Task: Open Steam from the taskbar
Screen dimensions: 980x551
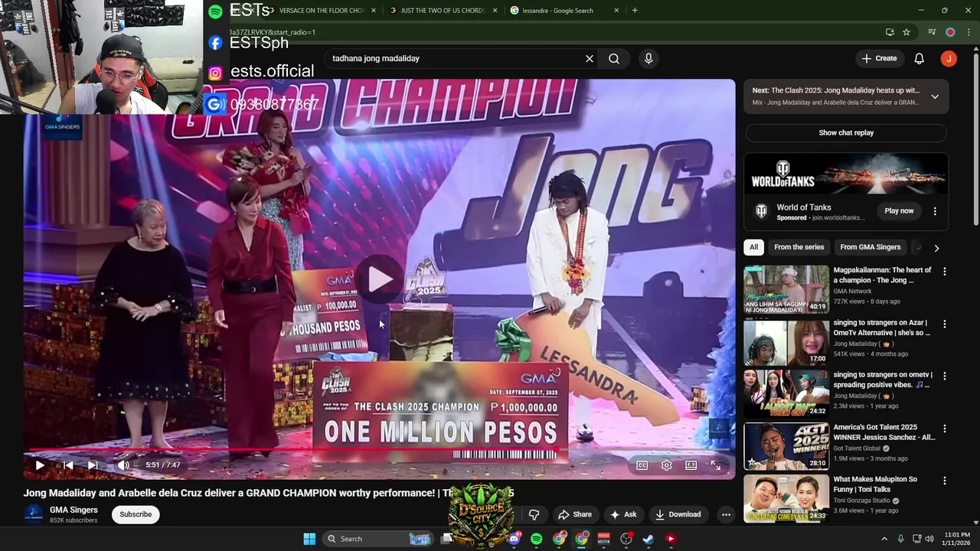Action: [x=648, y=539]
